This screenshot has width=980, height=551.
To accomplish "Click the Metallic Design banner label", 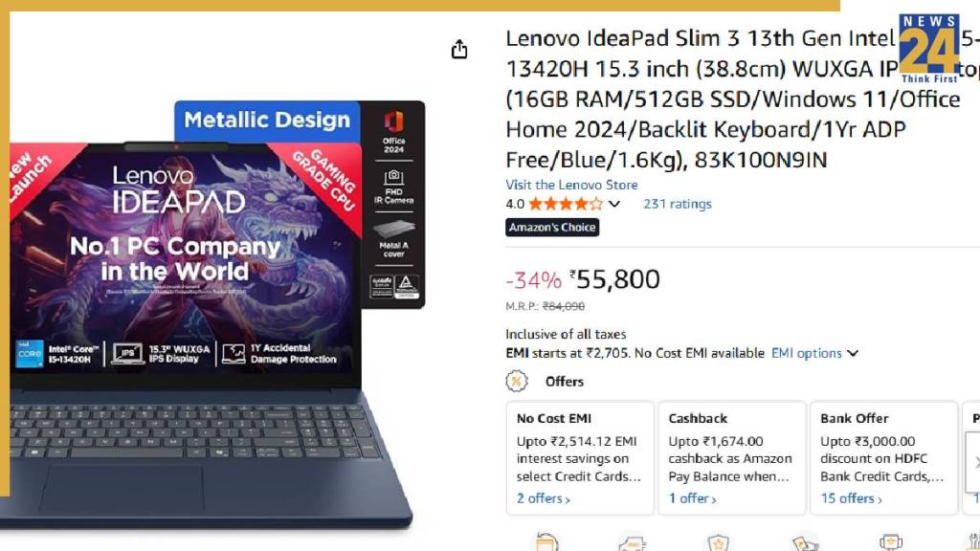I will click(267, 120).
